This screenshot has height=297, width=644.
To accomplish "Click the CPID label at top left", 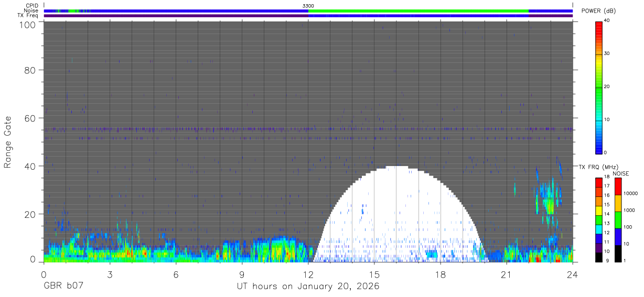I will coord(31,6).
